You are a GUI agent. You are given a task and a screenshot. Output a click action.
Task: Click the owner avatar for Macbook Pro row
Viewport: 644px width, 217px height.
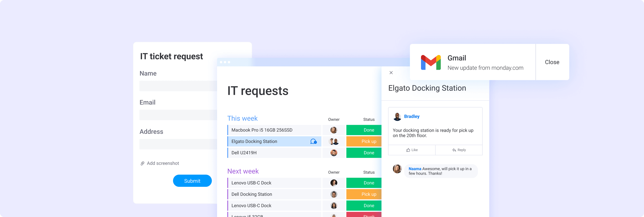point(334,130)
